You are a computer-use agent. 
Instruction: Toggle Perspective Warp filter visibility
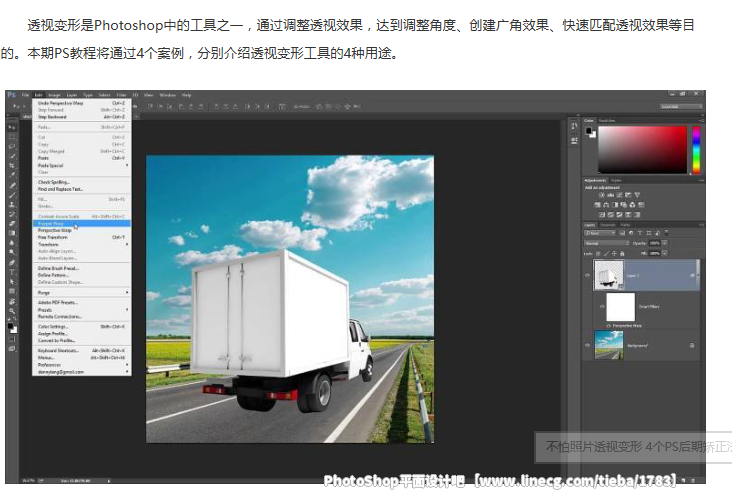[x=609, y=325]
